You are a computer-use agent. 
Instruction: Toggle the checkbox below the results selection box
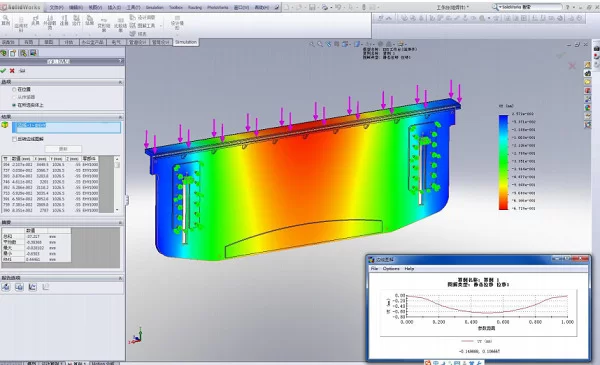click(15, 139)
